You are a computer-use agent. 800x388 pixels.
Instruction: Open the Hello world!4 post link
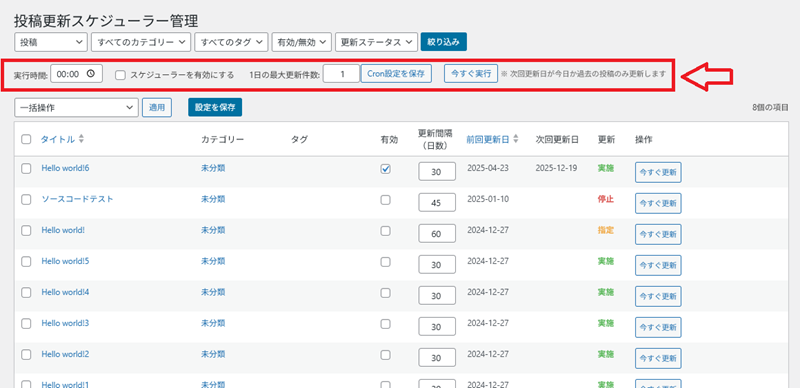pyautogui.click(x=65, y=292)
